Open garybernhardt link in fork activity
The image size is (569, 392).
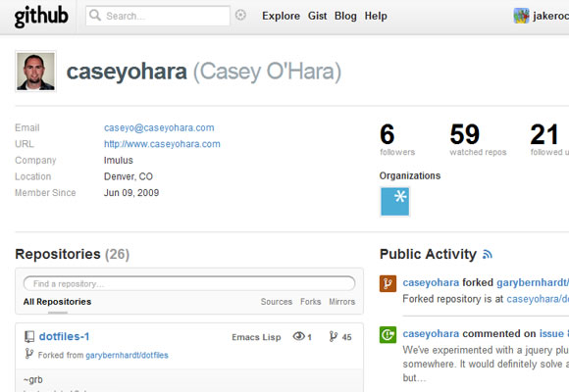click(533, 282)
